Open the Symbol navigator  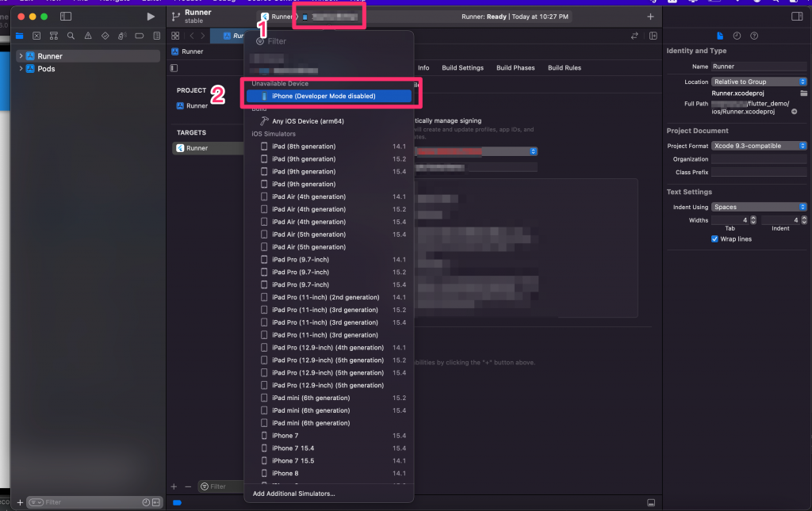click(53, 36)
